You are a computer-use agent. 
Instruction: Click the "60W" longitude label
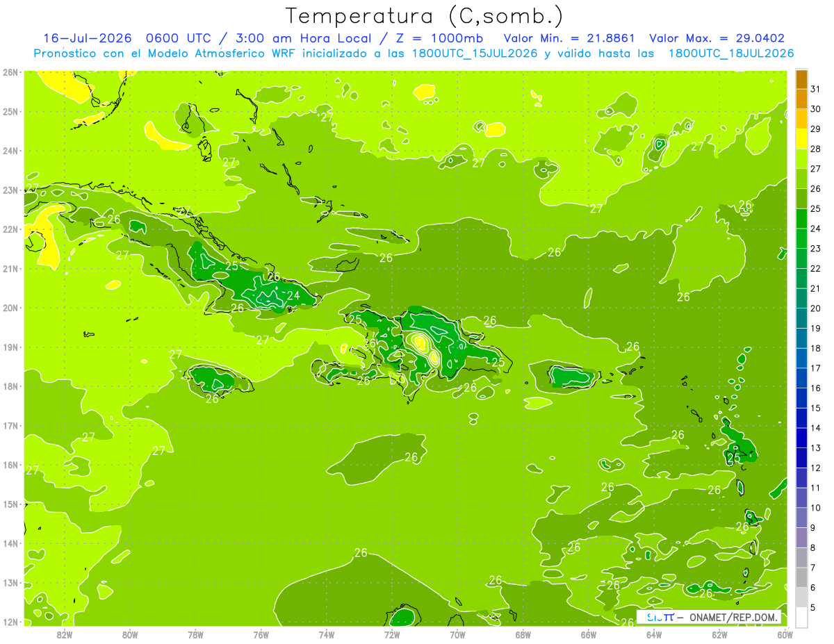(785, 634)
